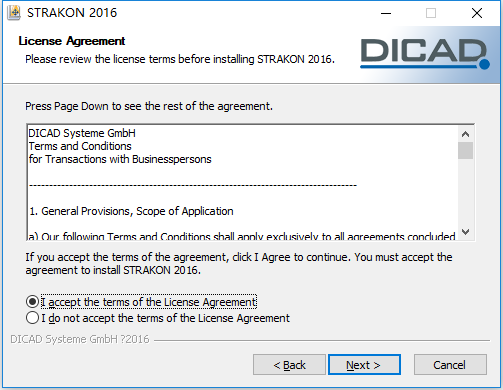503x390 pixels.
Task: Click the STRAKON installer icon in title bar
Action: (x=14, y=13)
